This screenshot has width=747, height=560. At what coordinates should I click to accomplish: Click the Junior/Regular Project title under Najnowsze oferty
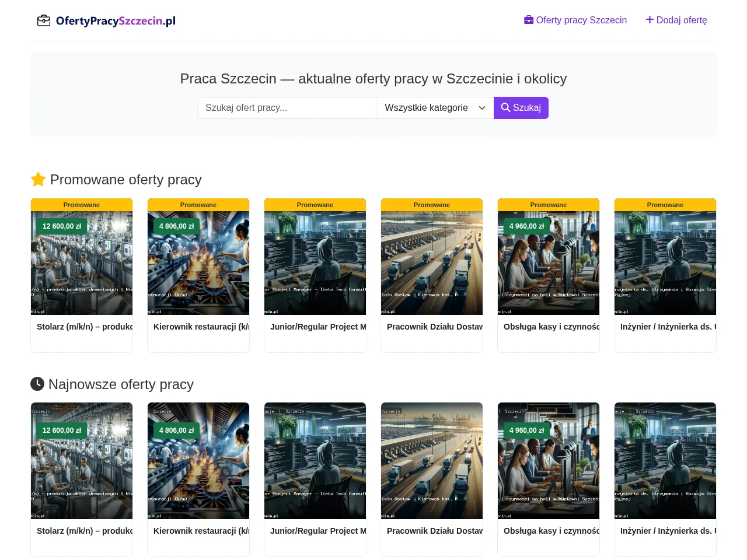318,531
